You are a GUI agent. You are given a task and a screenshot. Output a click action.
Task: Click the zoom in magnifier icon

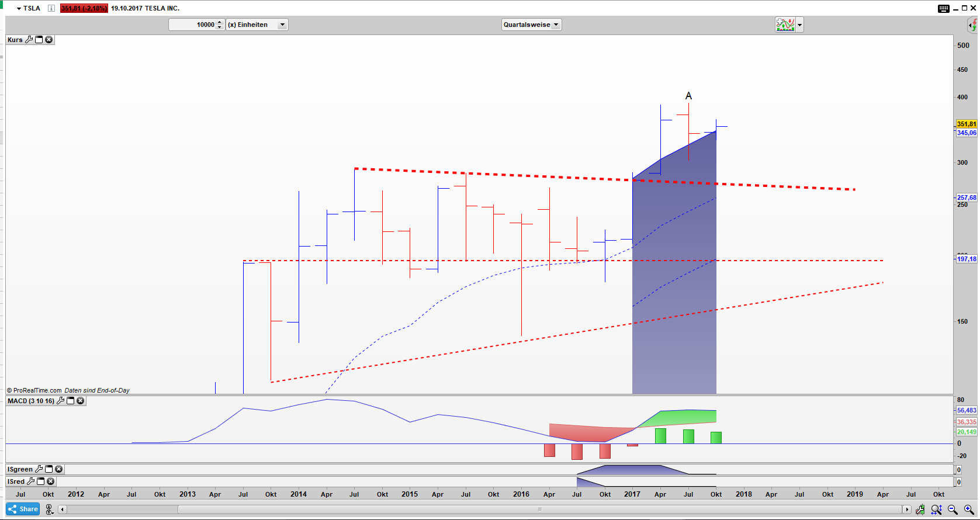click(968, 509)
